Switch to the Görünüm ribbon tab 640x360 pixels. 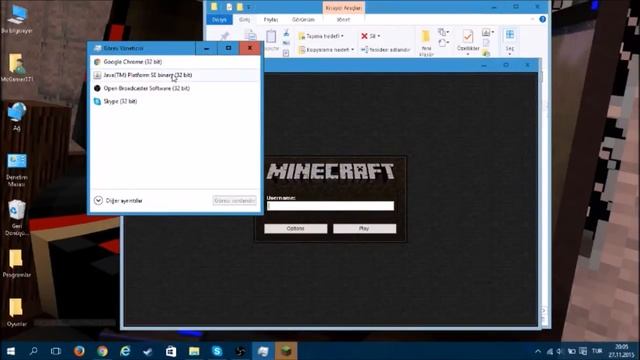(303, 20)
